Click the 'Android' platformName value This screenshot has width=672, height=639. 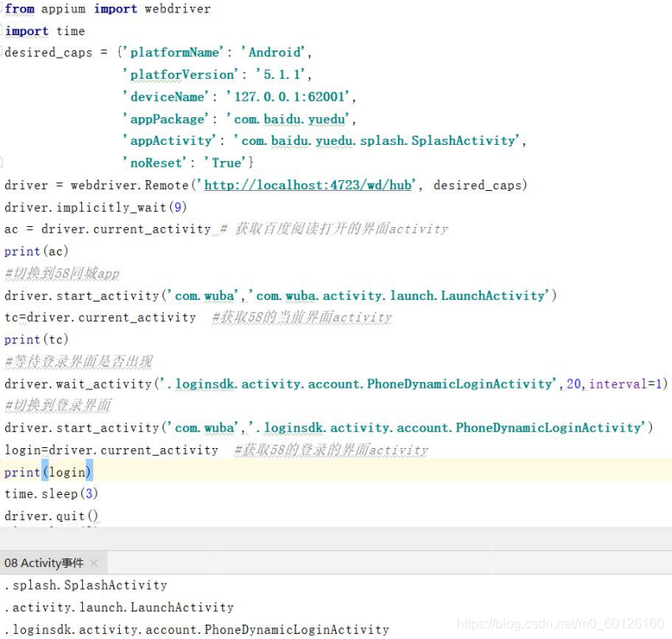coord(274,52)
